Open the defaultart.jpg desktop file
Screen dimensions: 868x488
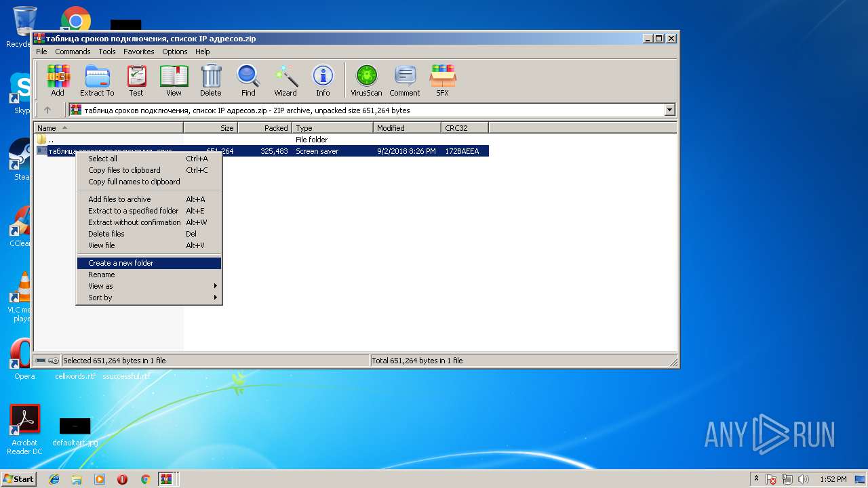click(75, 432)
